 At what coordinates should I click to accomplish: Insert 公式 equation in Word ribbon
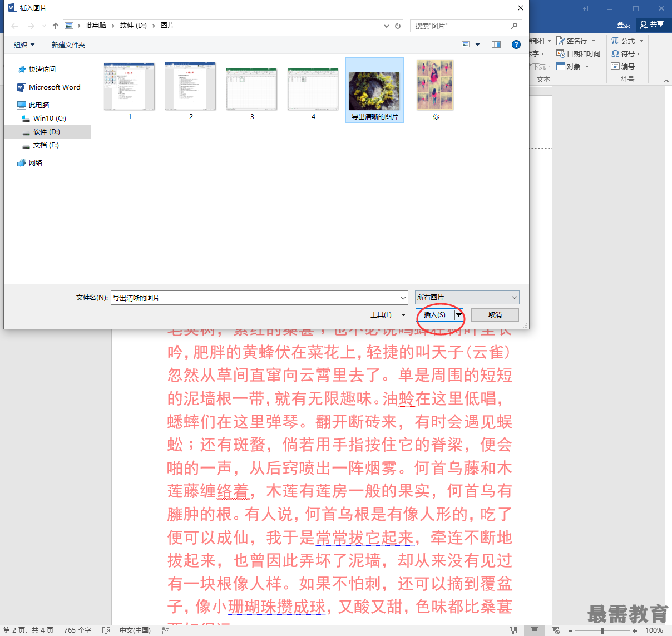coord(624,41)
